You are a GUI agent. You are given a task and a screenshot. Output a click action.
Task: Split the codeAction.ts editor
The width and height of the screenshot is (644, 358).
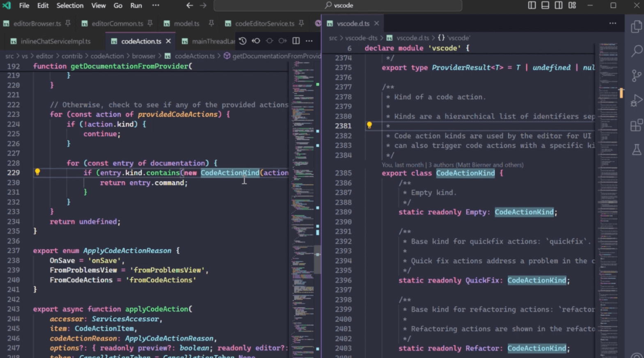(x=296, y=41)
